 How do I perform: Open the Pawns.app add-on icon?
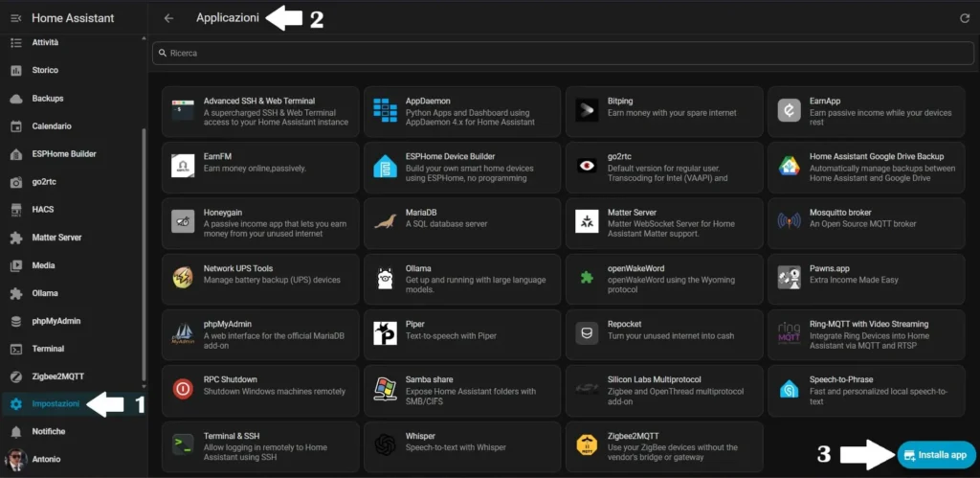coord(790,277)
